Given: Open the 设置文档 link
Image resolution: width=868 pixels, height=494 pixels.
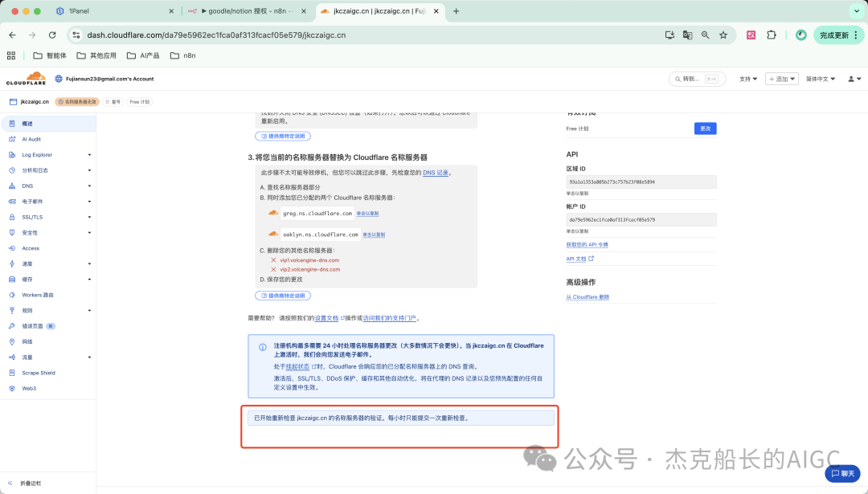Looking at the screenshot, I should point(326,318).
